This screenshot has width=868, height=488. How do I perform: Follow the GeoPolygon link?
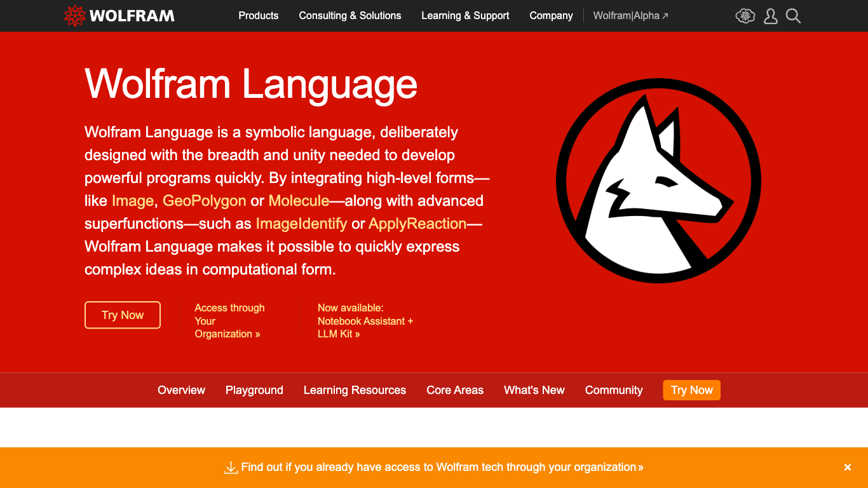pyautogui.click(x=205, y=201)
